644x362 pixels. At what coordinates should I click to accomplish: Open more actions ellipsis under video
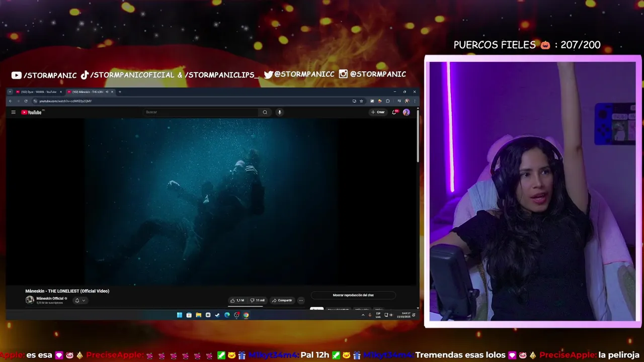coord(301,300)
